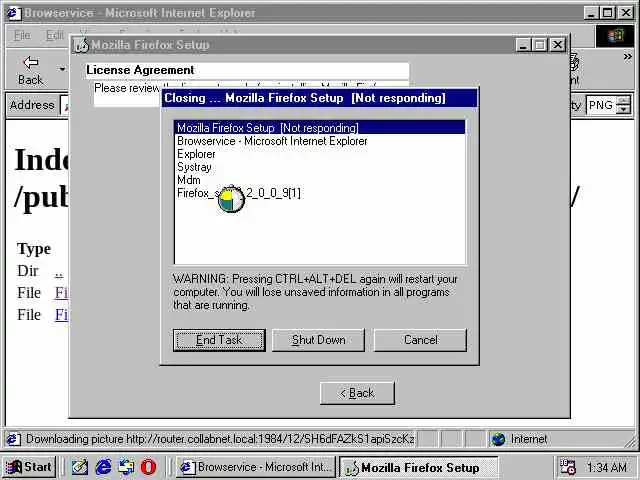Viewport: 640px width, 480px height.
Task: Click the Windows logo throbber in IE
Action: point(616,36)
